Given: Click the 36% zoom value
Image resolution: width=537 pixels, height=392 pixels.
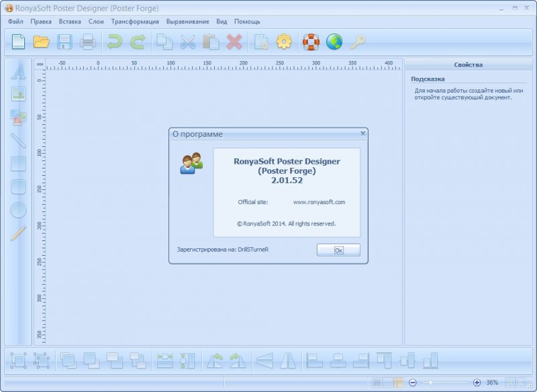Looking at the screenshot, I should (492, 383).
